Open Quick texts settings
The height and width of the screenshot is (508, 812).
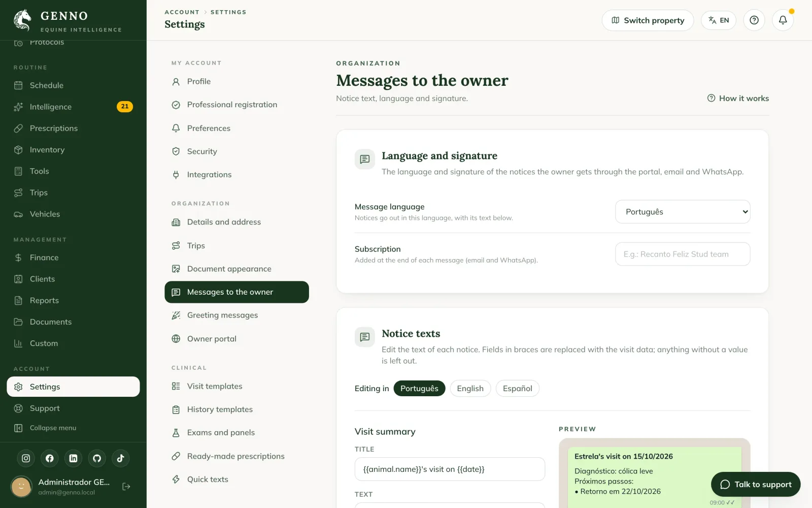tap(236, 480)
